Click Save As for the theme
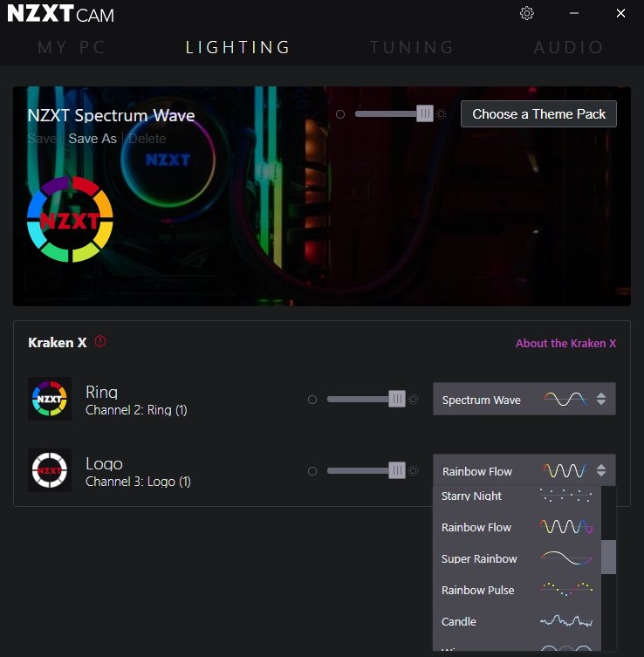This screenshot has width=644, height=657. (x=92, y=139)
